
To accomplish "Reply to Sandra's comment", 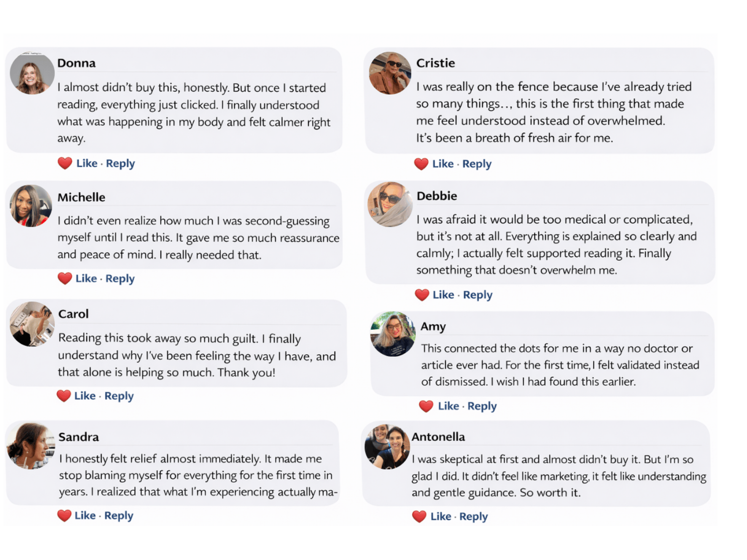I will pos(119,516).
